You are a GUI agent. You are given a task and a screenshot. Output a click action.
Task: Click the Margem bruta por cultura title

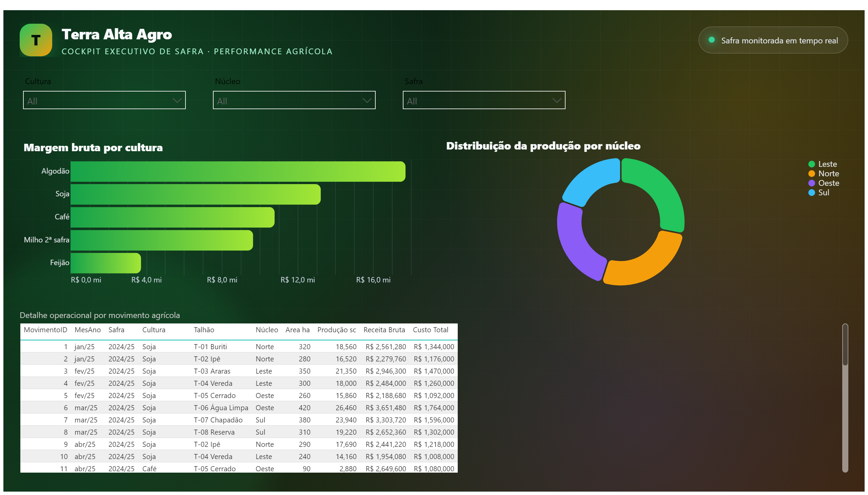(93, 148)
